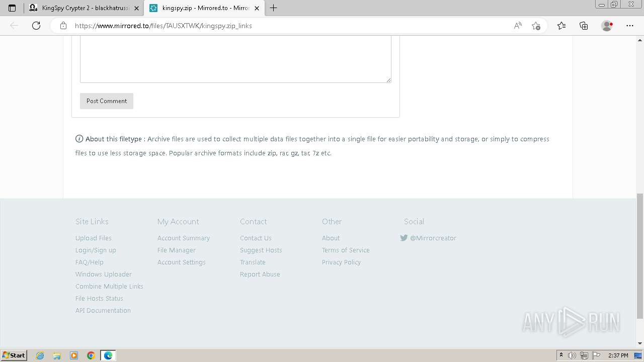Open Combine Multiple Links link

click(x=109, y=286)
